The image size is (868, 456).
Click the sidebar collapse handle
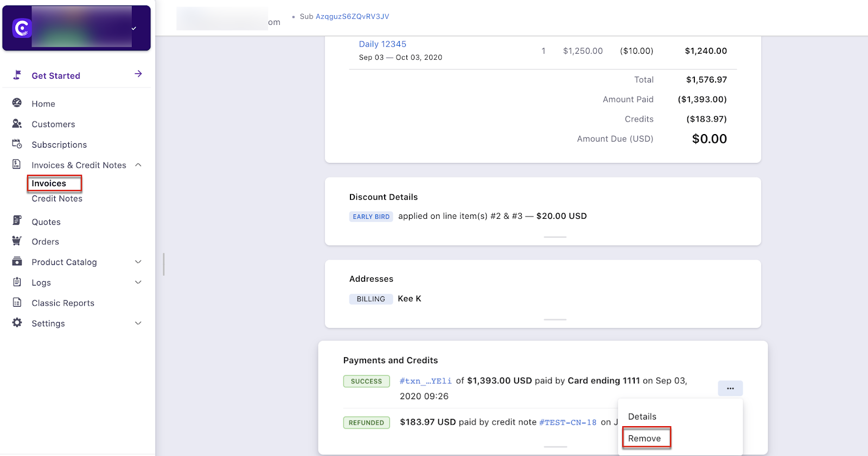coord(163,264)
